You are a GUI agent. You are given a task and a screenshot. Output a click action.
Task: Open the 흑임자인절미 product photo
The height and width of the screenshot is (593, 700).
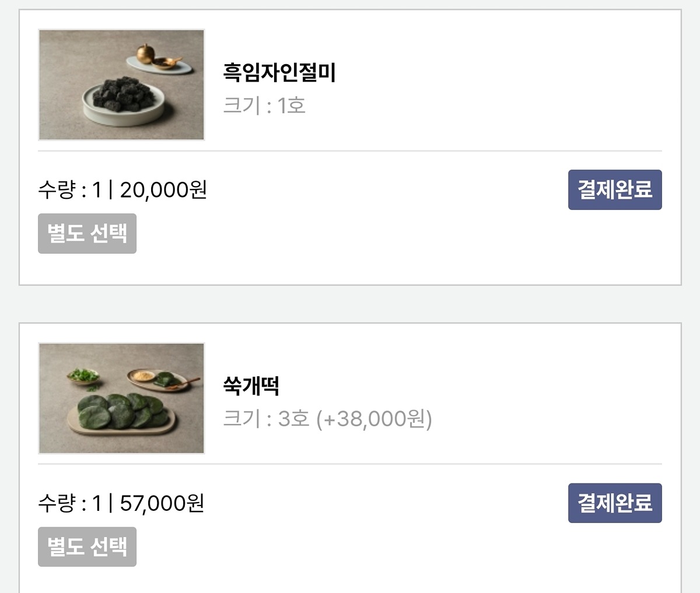pos(121,85)
